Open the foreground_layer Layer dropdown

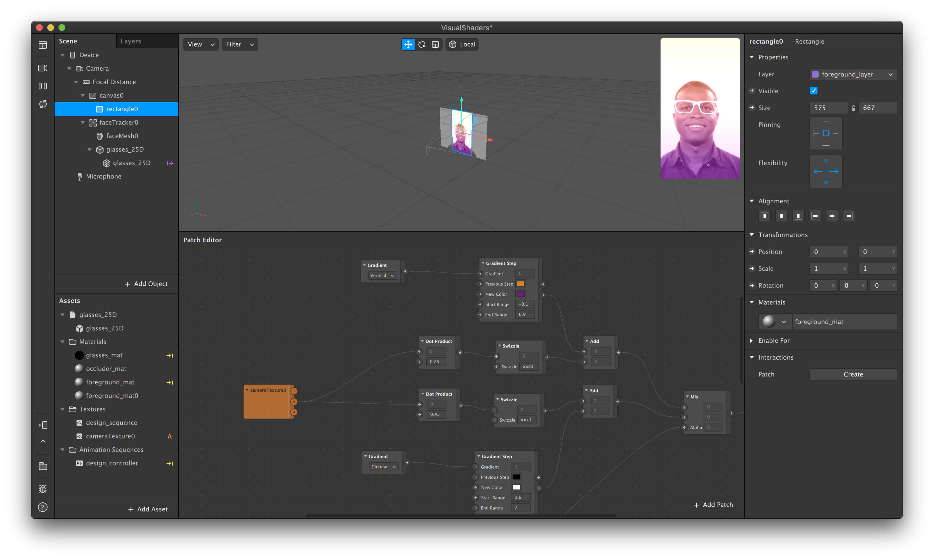pos(852,74)
